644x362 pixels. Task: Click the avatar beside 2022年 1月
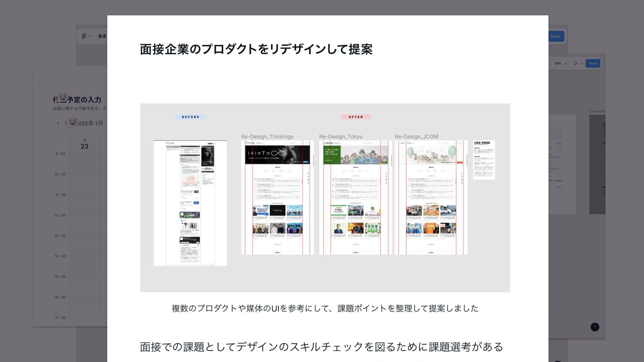click(x=73, y=121)
